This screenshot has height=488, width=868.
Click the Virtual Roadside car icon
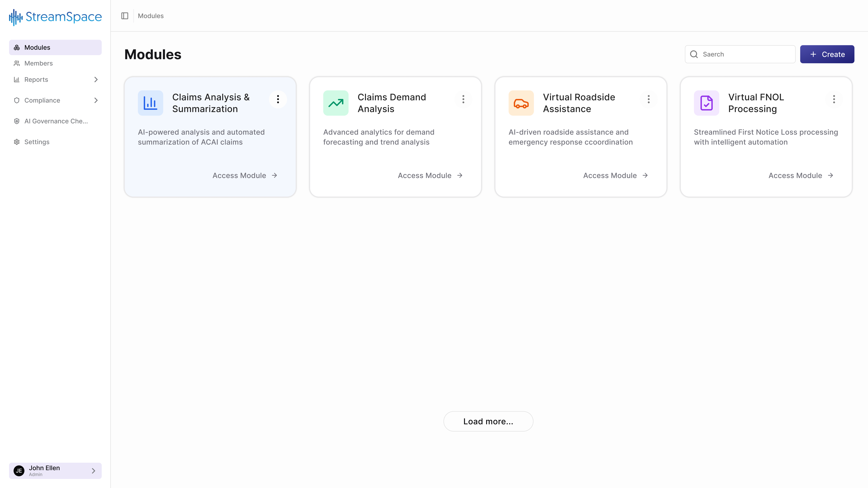tap(521, 103)
